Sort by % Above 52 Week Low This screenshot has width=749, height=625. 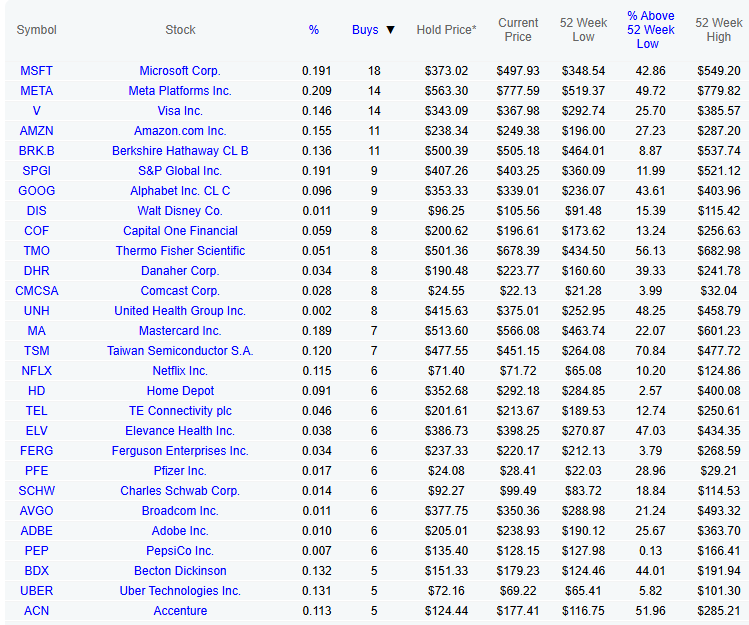[x=650, y=30]
